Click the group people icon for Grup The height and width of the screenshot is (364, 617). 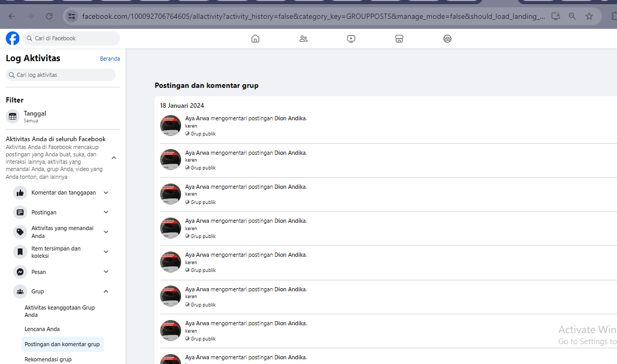tap(20, 291)
